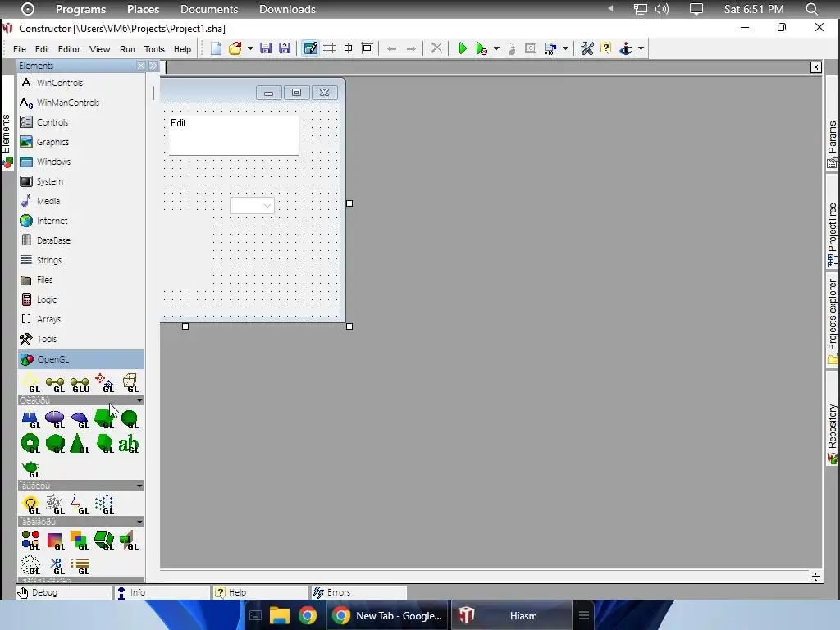The width and height of the screenshot is (840, 630).
Task: Select the WinManControls element group
Action: coord(81,103)
